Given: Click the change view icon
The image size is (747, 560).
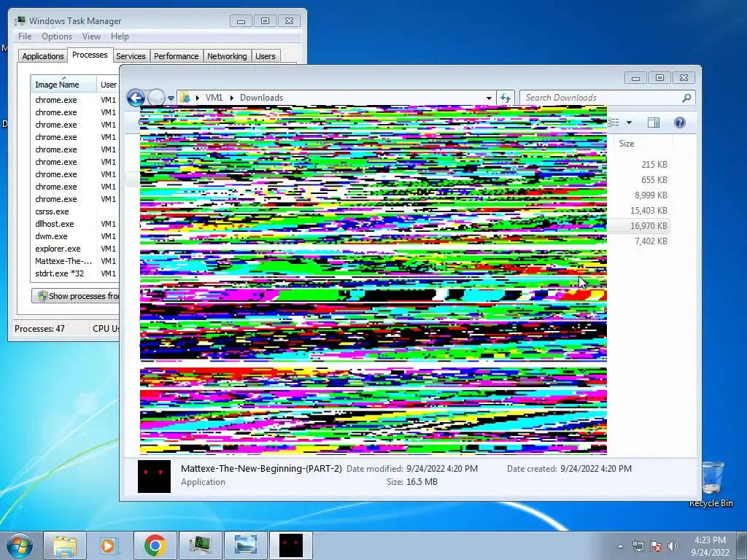Looking at the screenshot, I should point(614,122).
